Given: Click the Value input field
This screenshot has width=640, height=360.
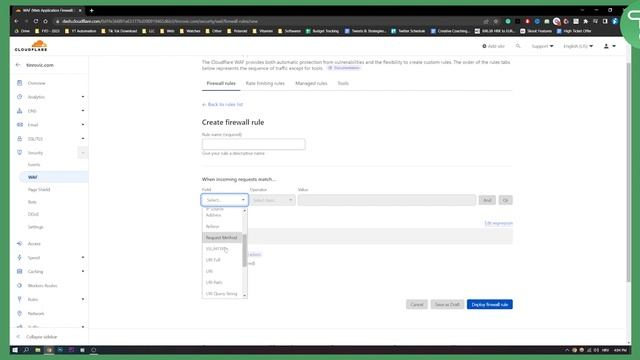Looking at the screenshot, I should pos(387,200).
